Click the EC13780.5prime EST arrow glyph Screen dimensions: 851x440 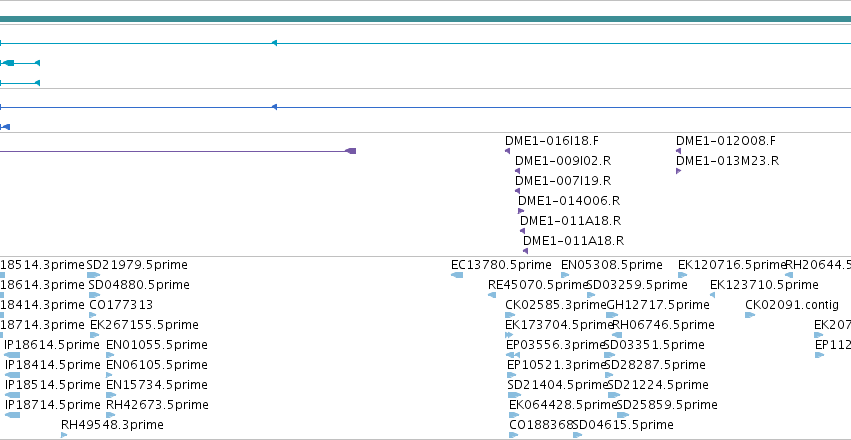pos(457,275)
